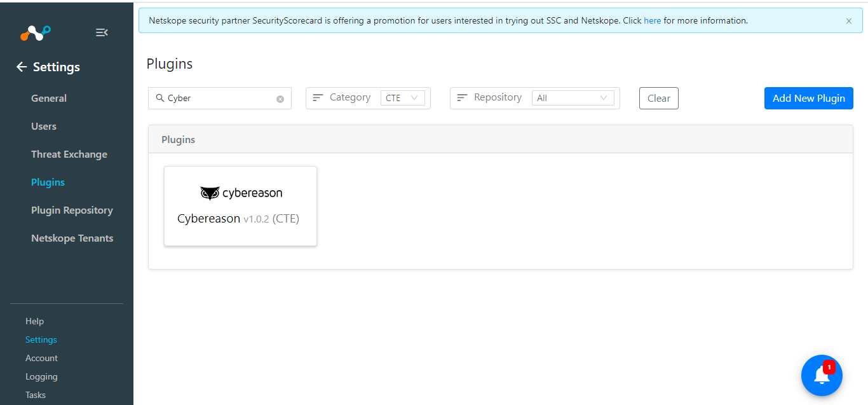Clear the search text with the x icon
The image size is (868, 405).
point(280,99)
